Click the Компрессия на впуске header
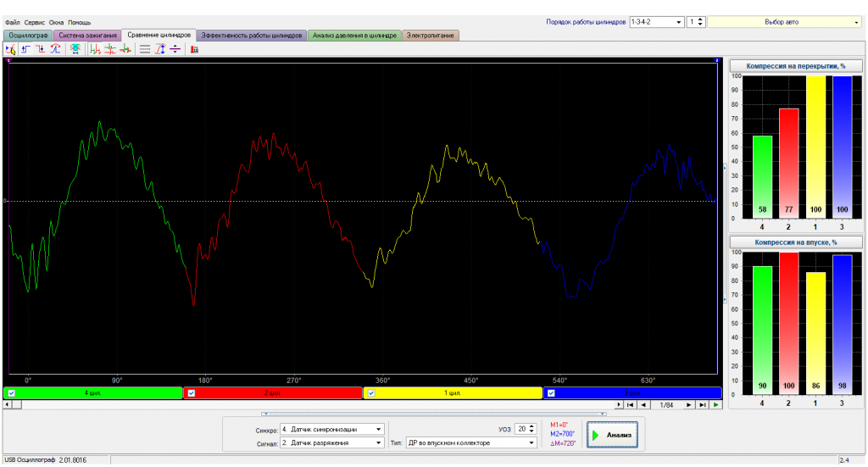 click(x=795, y=242)
